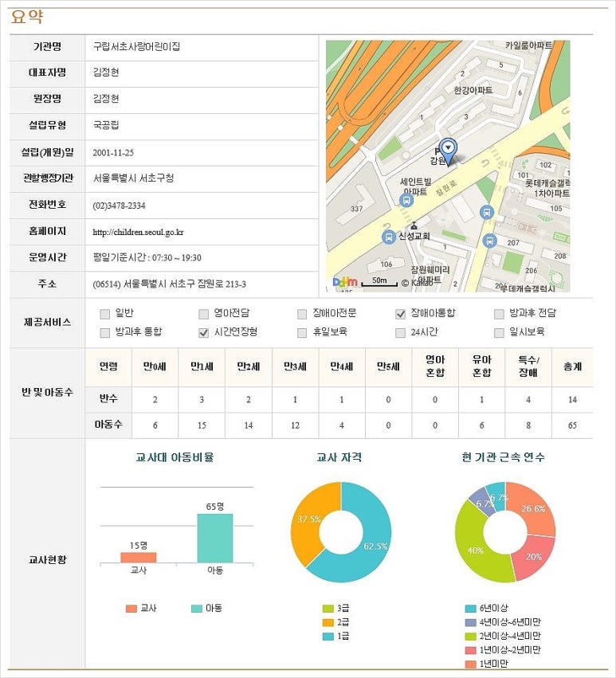
Task: Click the 2년이상~4년미만 legend swatch
Action: (x=471, y=636)
